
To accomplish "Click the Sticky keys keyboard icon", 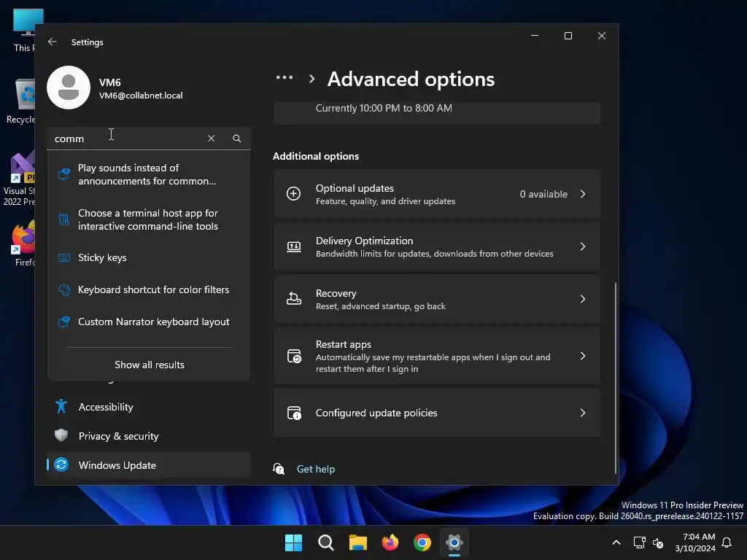I will click(x=64, y=257).
